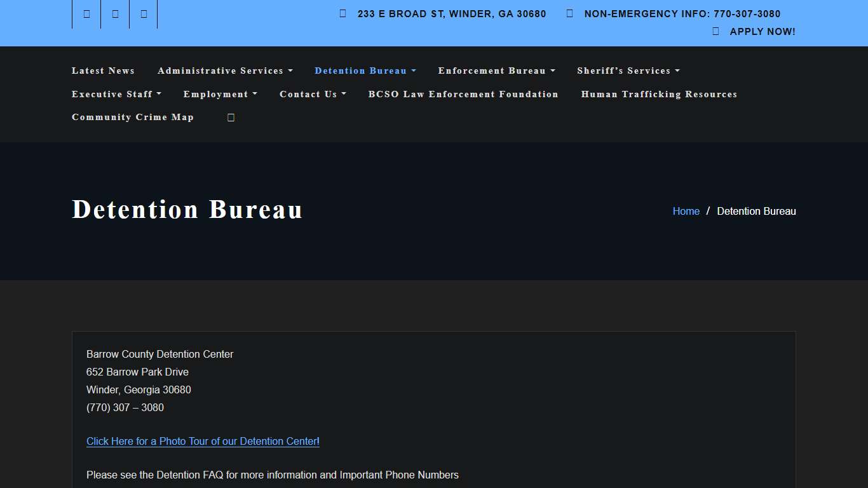This screenshot has width=868, height=488.
Task: Click the phone icon next to non-emergency info
Action: click(569, 13)
